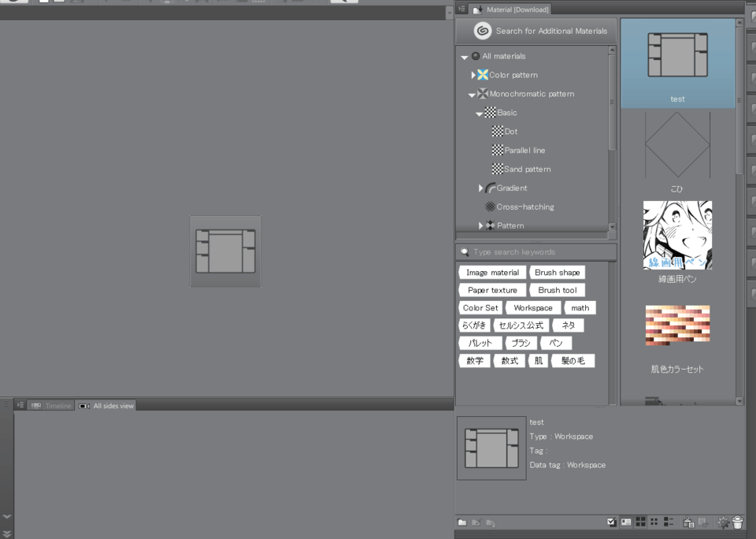Click the Clip Studio swirl logo
This screenshot has height=539, width=756.
tap(482, 31)
